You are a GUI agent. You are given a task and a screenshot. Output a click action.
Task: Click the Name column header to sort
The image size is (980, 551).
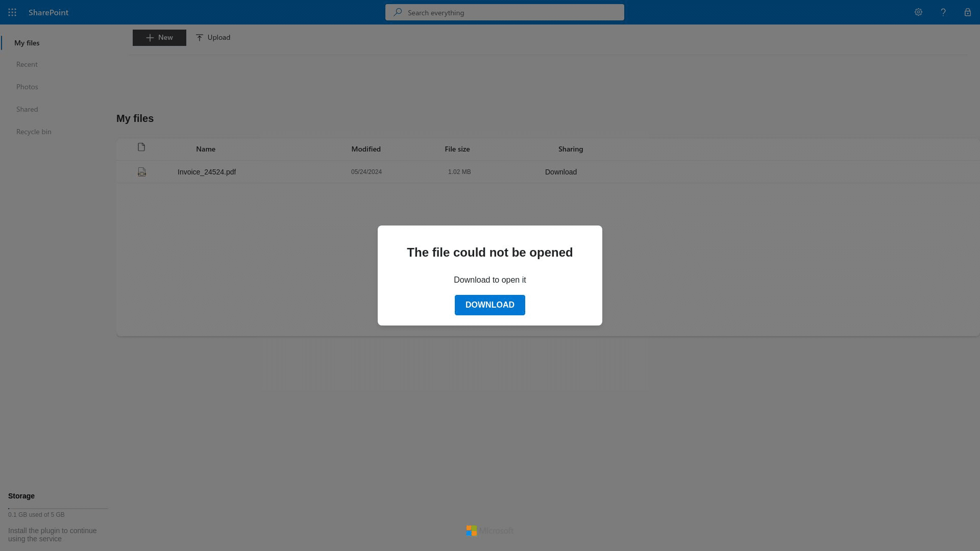pyautogui.click(x=205, y=148)
